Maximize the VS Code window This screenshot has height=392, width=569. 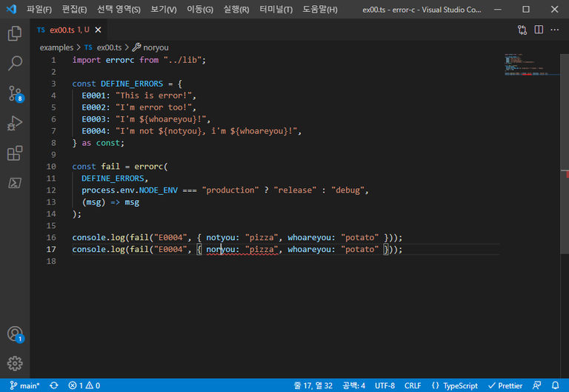pyautogui.click(x=526, y=10)
